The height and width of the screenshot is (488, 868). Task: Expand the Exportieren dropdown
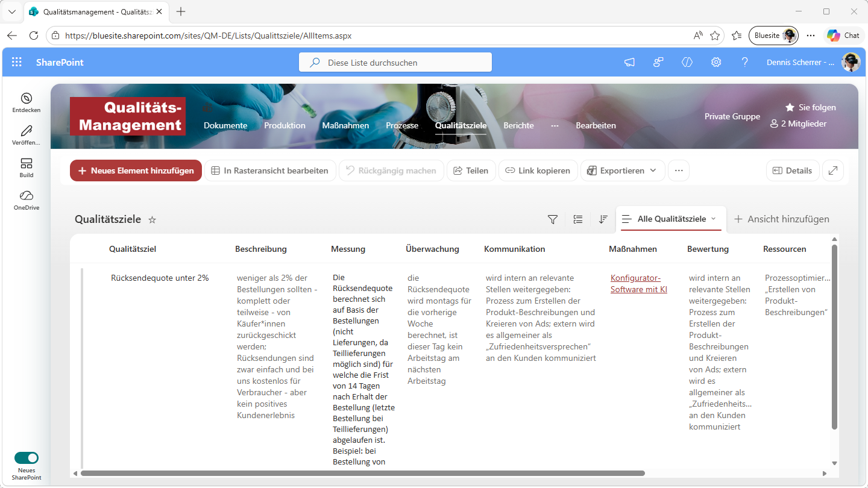[623, 170]
